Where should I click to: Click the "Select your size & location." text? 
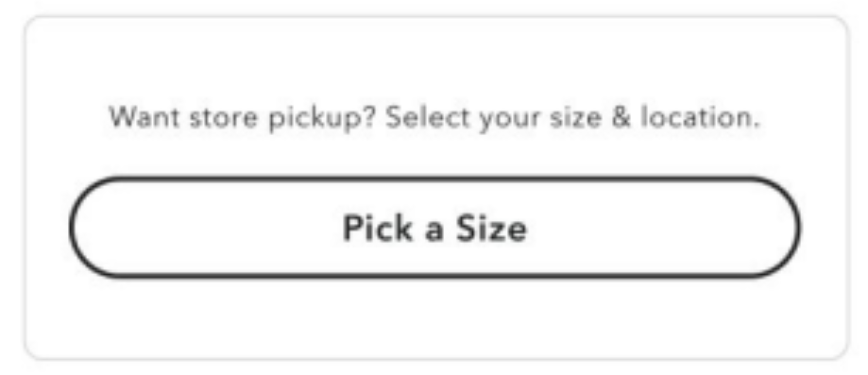tap(573, 118)
